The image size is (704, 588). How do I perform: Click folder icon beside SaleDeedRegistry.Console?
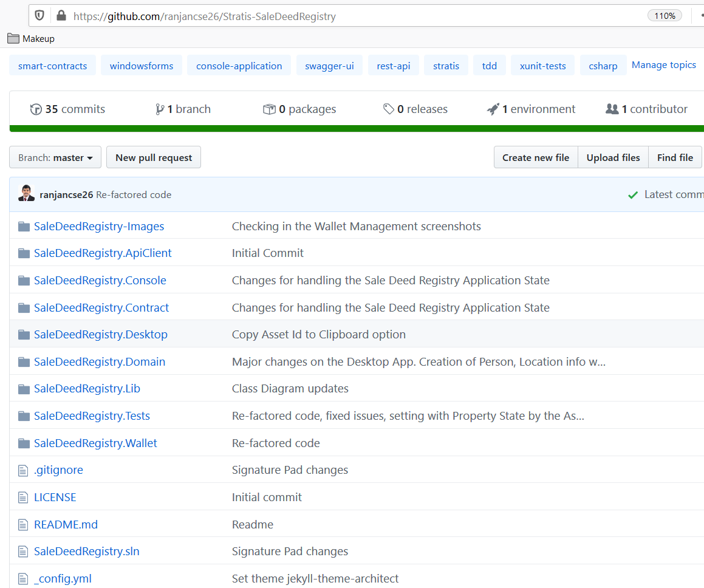point(24,281)
